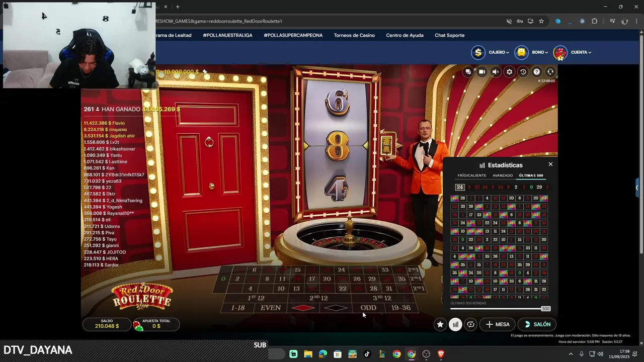Open the live chat icon in game

click(468, 72)
